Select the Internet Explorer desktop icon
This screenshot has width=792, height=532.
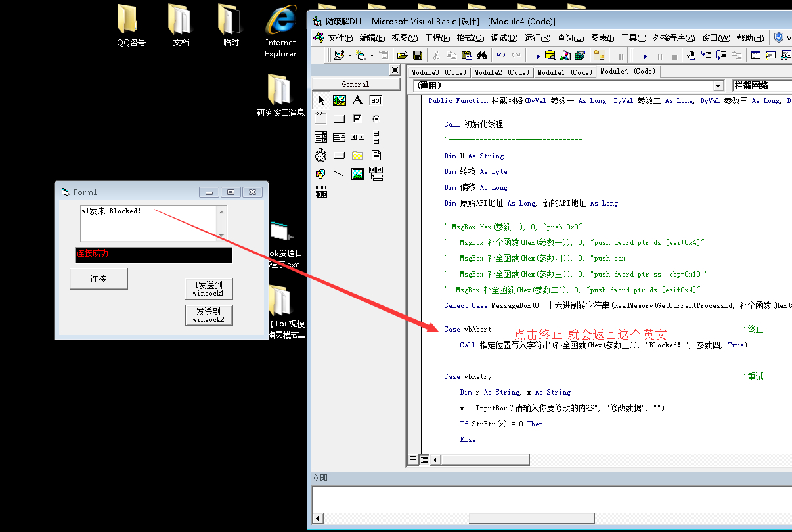pyautogui.click(x=280, y=31)
